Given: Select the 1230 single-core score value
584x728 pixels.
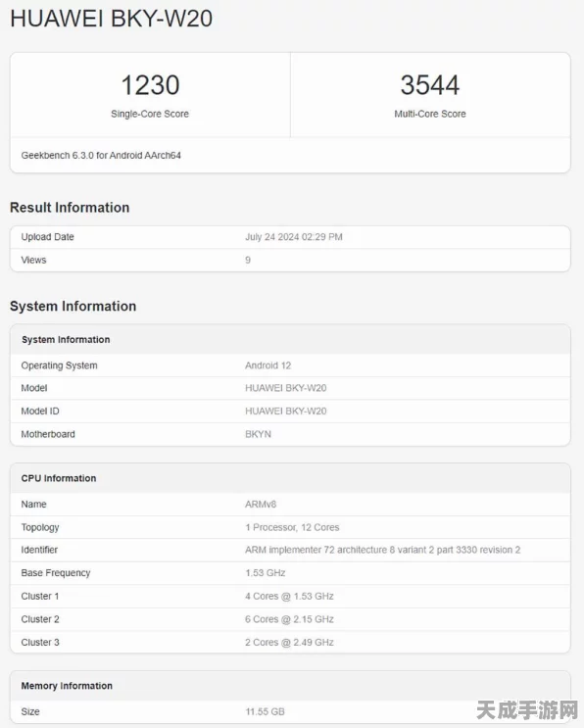Looking at the screenshot, I should click(x=150, y=85).
